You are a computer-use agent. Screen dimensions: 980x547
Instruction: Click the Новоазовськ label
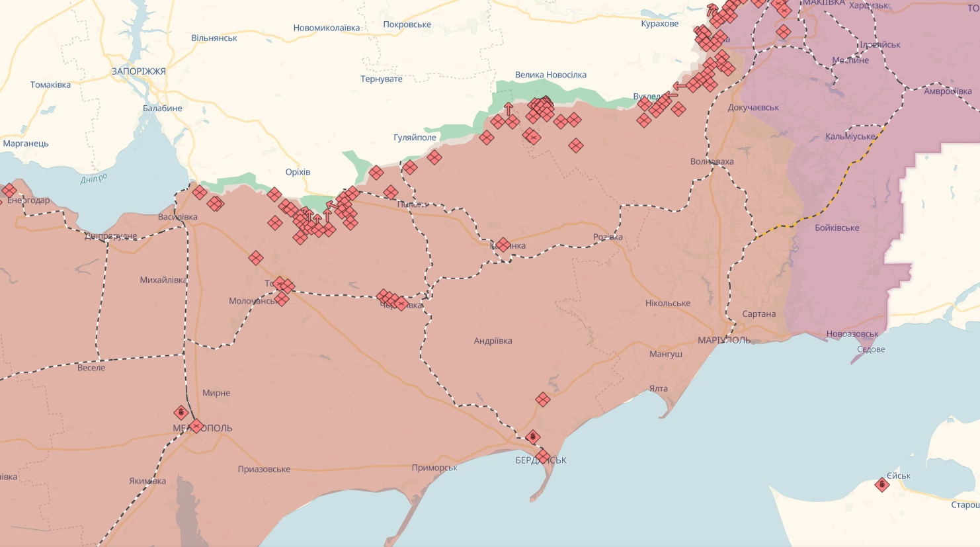click(x=852, y=334)
